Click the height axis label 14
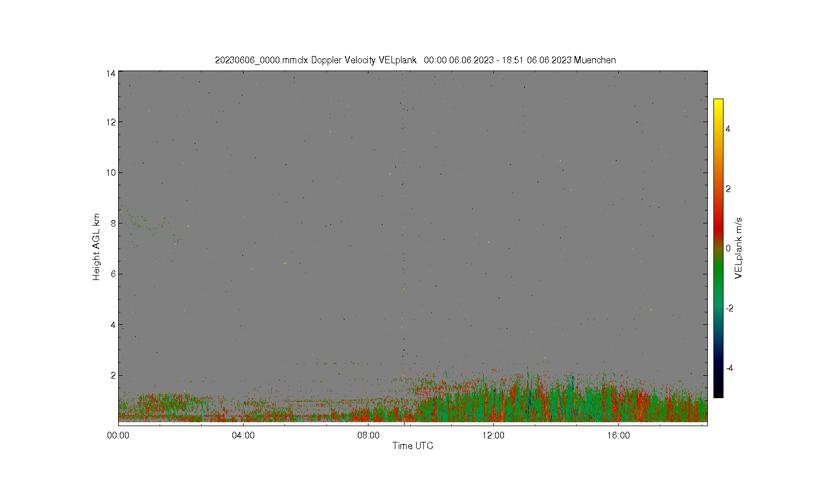Viewport: 840px width, 504px height. click(111, 73)
